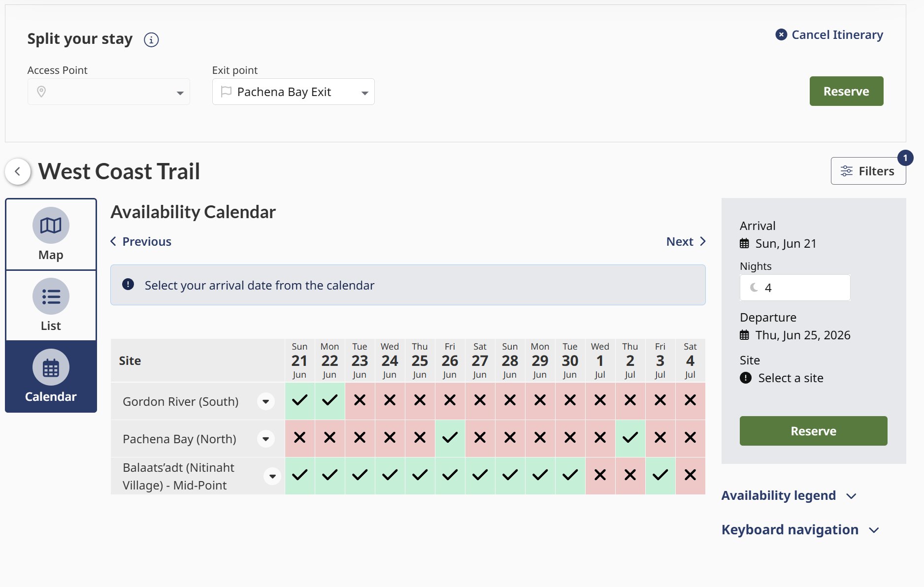Click the Gordon River (South) site name
Screen dimensions: 924x587
click(x=180, y=401)
